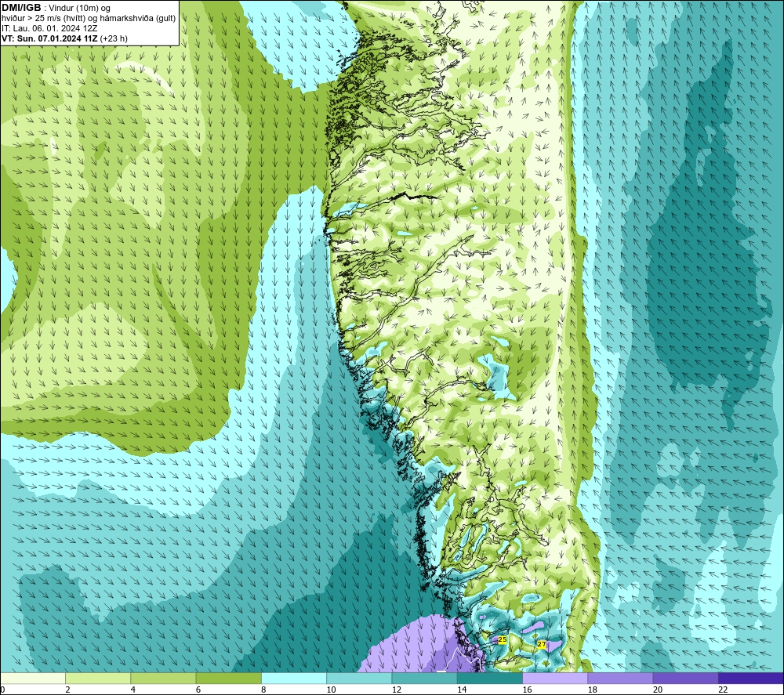Viewport: 784px width, 695px height.
Task: Click the yellow 27 gust marker
Action: (542, 644)
